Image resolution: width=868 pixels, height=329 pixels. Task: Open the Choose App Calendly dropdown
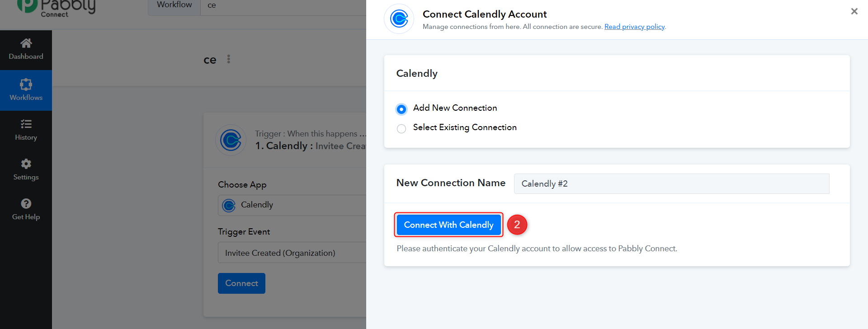(292, 205)
